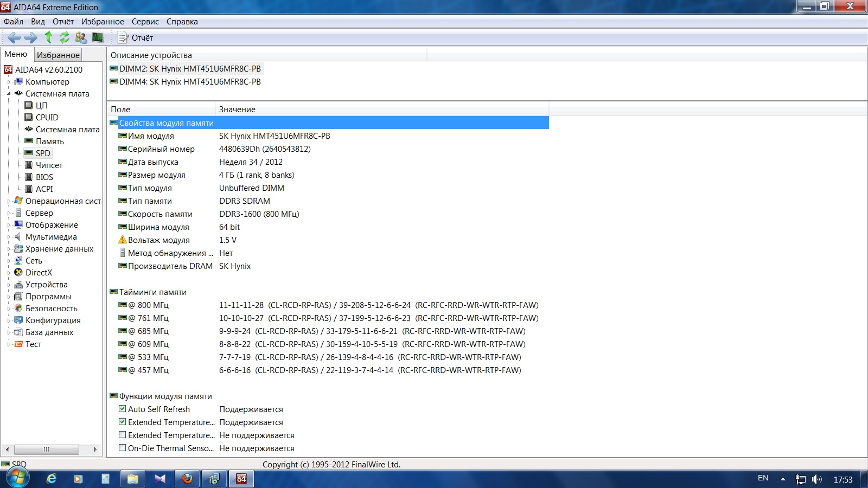Open the users management toolbar icon
Viewport: 868px width, 488px height.
pyautogui.click(x=81, y=37)
